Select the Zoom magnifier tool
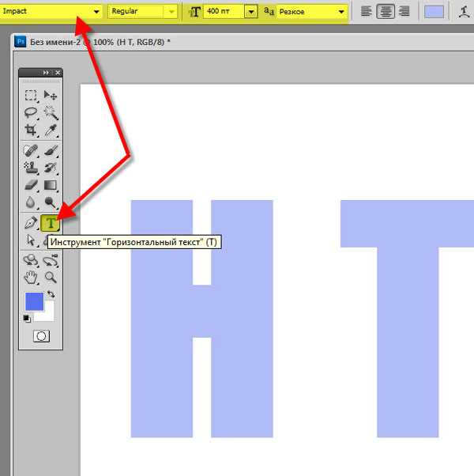This screenshot has width=474, height=476. pos(51,278)
